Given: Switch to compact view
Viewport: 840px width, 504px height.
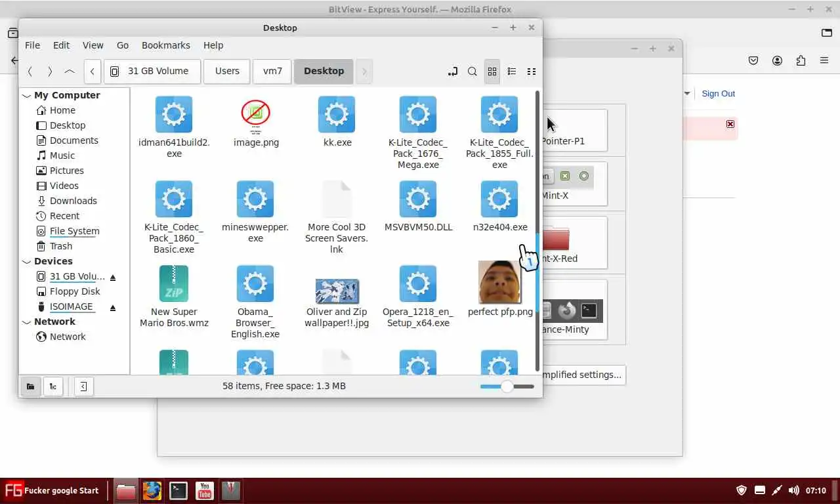Looking at the screenshot, I should click(532, 72).
